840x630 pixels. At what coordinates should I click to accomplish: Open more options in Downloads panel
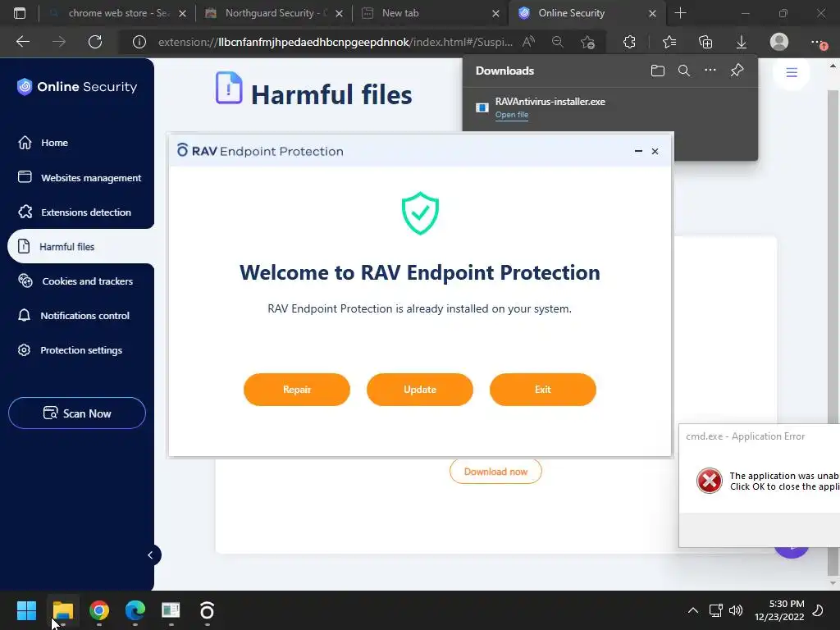tap(710, 71)
